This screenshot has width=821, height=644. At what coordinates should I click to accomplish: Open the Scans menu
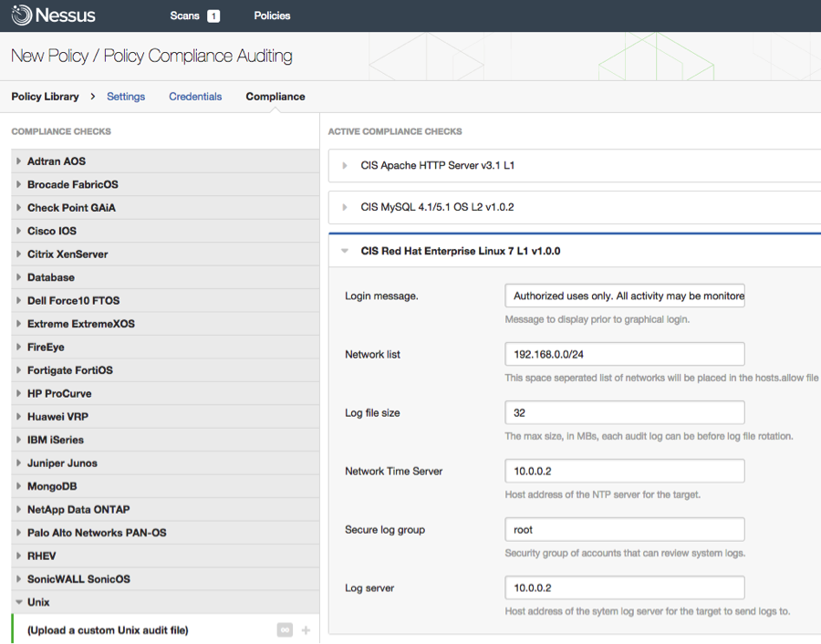(184, 16)
